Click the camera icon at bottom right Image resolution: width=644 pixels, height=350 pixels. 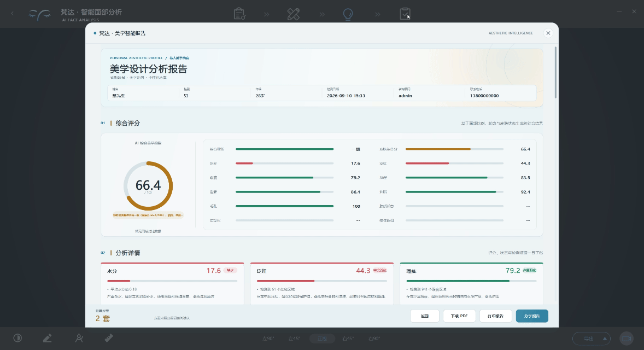(x=627, y=339)
